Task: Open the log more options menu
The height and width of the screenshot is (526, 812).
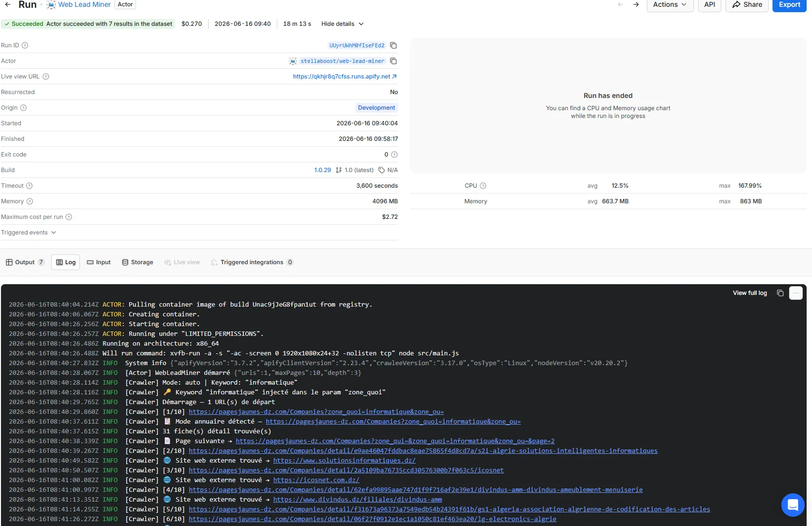Action: pos(796,293)
